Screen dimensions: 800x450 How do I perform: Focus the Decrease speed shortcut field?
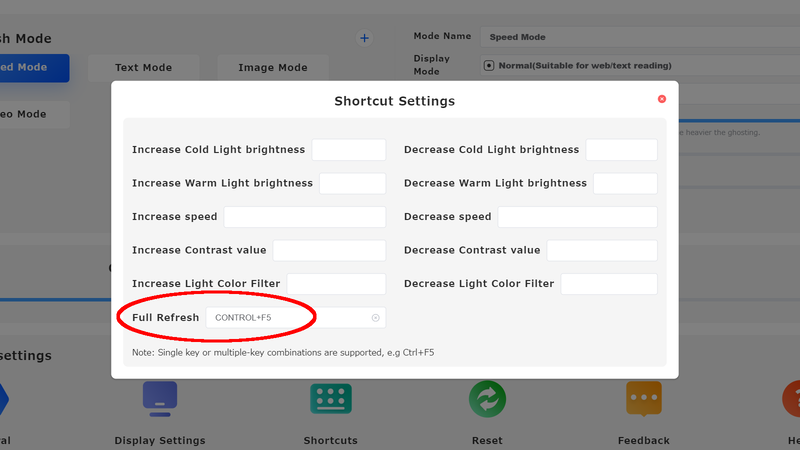coord(578,217)
